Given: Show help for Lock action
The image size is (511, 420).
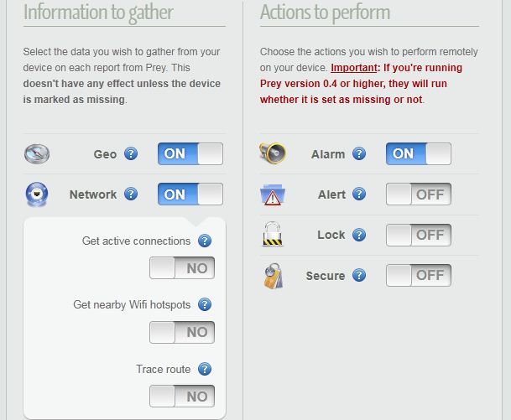Looking at the screenshot, I should tap(359, 235).
